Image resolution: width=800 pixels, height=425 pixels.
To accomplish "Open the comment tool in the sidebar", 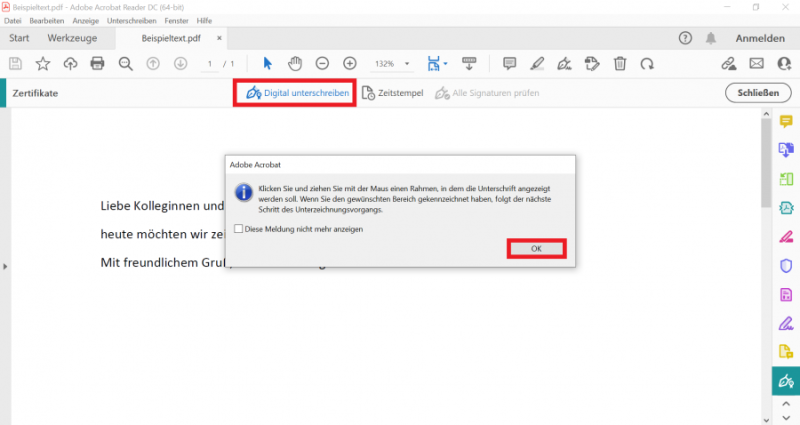I will pos(786,122).
